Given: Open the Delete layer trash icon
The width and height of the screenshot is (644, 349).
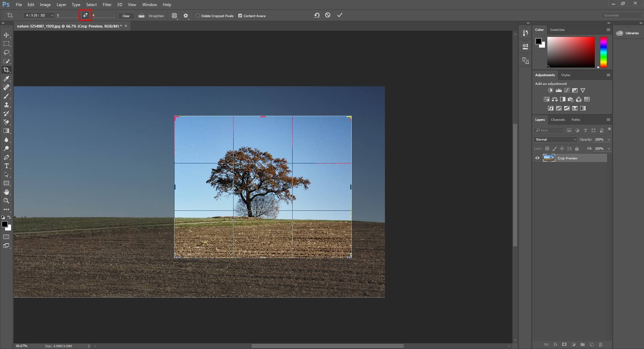Looking at the screenshot, I should pyautogui.click(x=601, y=345).
